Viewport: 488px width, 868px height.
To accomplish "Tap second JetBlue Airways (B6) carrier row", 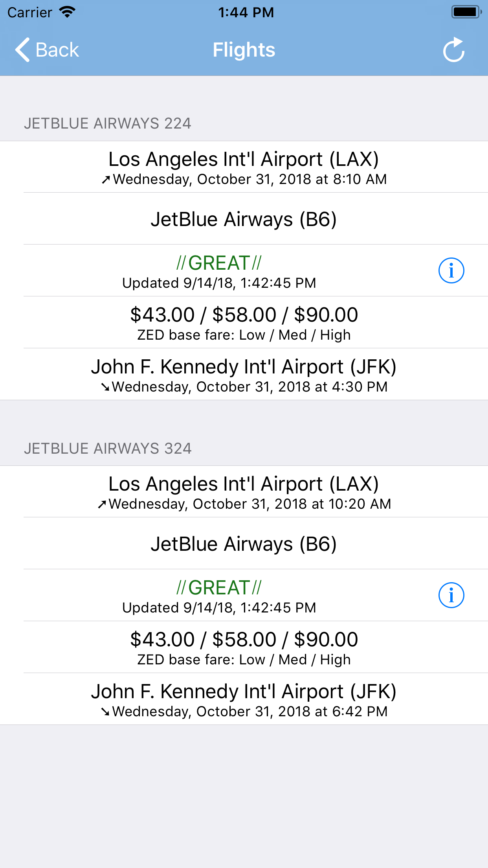I will pos(244,543).
